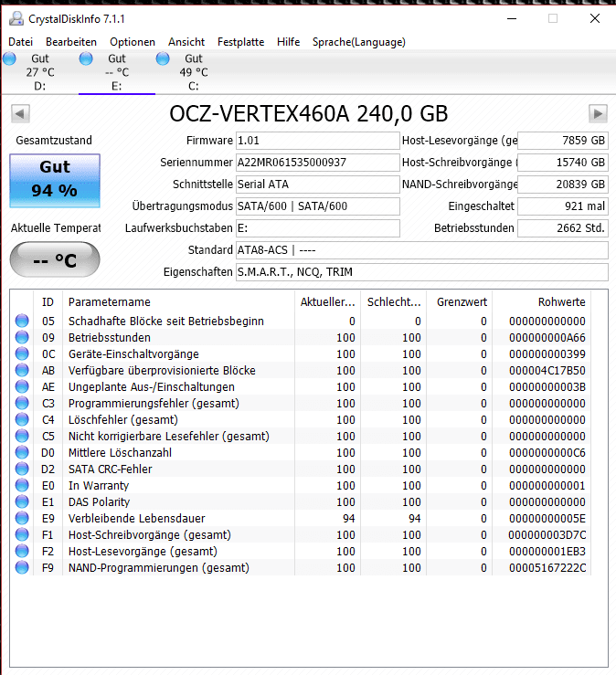The width and height of the screenshot is (616, 675).
Task: Click the disk title OCZ-VERTEX460A 240,0 GB
Action: [x=308, y=113]
